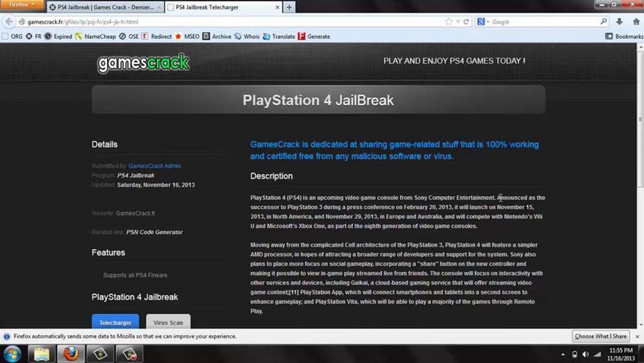
Task: Focus the Google search box
Action: (545, 22)
